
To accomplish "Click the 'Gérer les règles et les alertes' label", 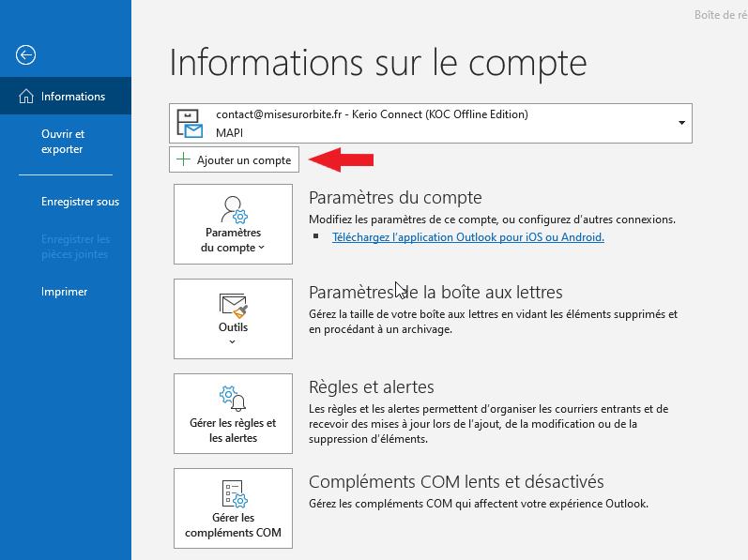I will (233, 431).
